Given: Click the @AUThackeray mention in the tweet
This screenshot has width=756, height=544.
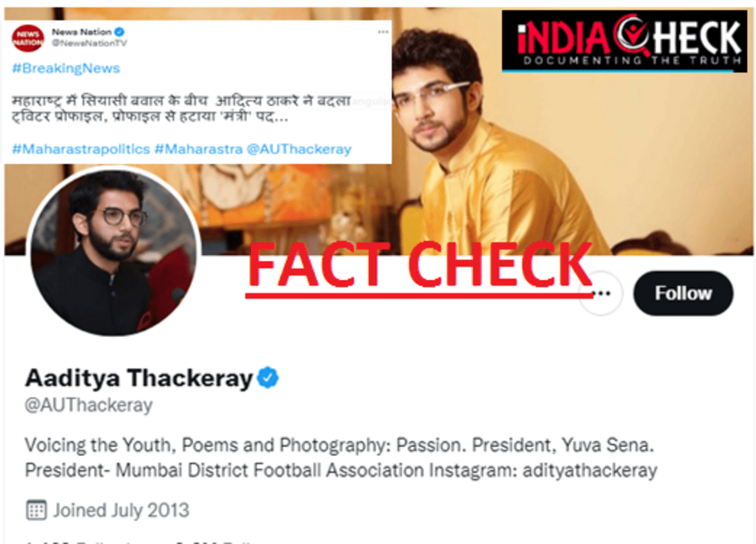Looking at the screenshot, I should click(299, 149).
